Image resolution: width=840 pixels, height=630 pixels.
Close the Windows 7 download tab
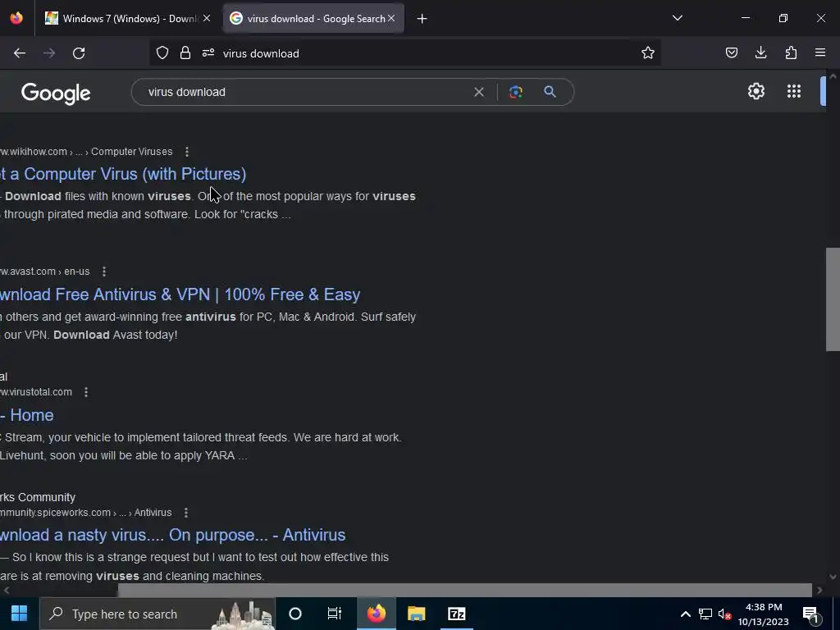(x=207, y=18)
